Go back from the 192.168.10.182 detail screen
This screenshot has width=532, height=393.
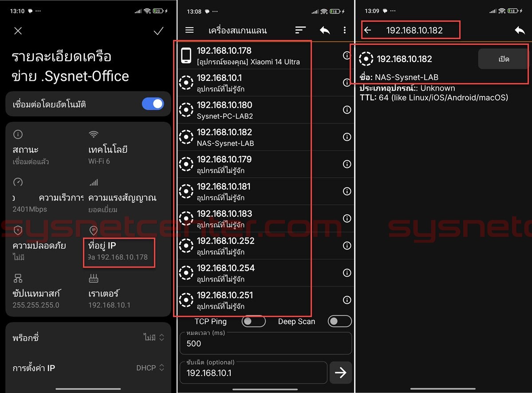click(x=368, y=30)
